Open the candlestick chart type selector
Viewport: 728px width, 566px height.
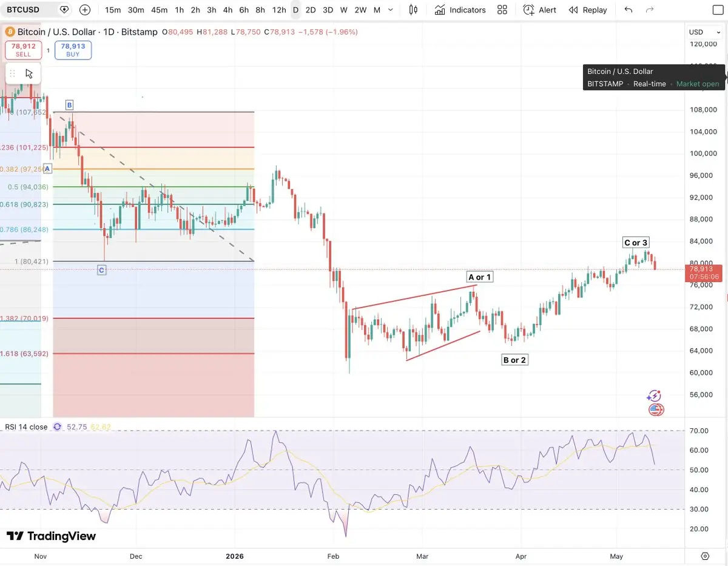[413, 10]
